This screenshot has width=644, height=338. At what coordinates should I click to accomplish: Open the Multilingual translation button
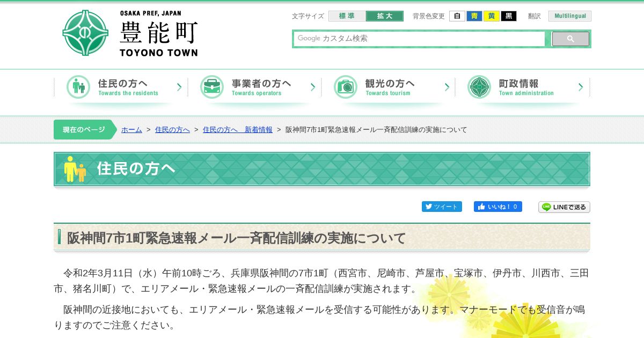point(570,16)
